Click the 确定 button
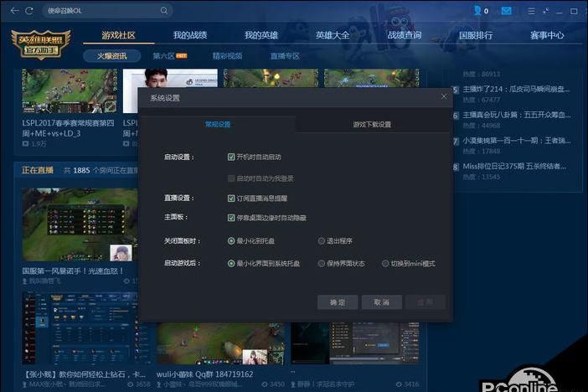Image resolution: width=588 pixels, height=392 pixels. point(338,302)
